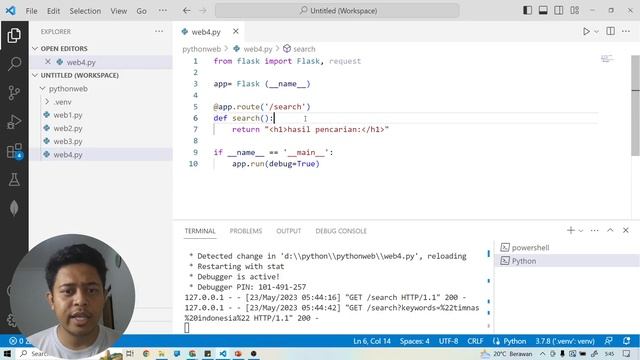Open the Selection menu
Viewport: 640px width, 360px height.
click(x=85, y=11)
